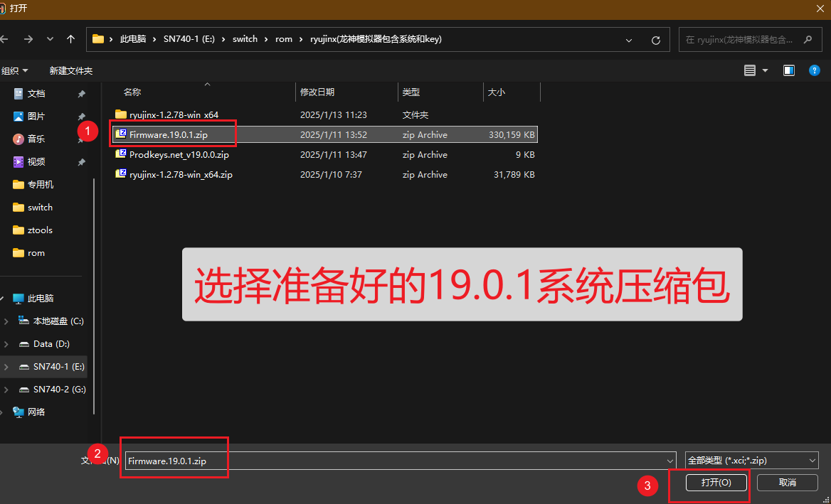The image size is (831, 504).
Task: Select rom breadcrumb segment
Action: click(284, 39)
